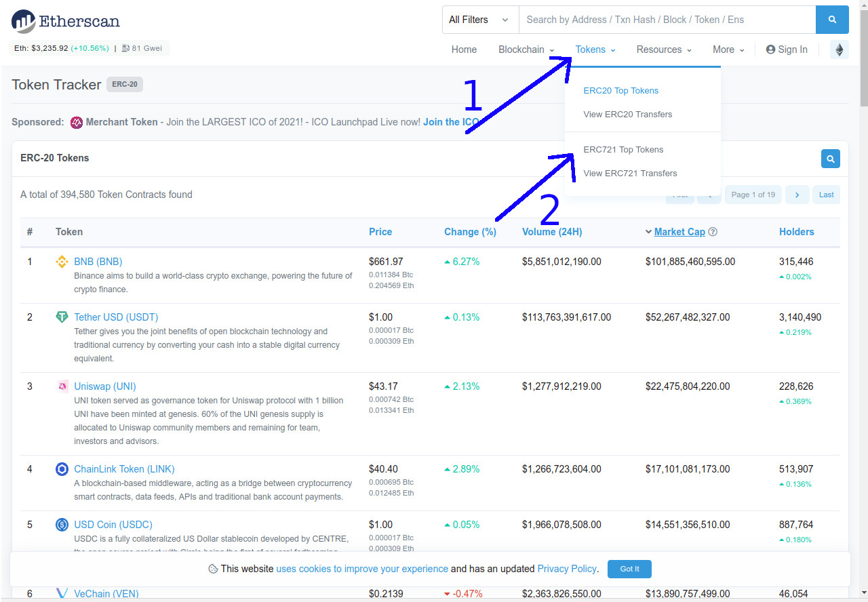Expand the Blockchain menu
868x602 pixels.
point(526,49)
